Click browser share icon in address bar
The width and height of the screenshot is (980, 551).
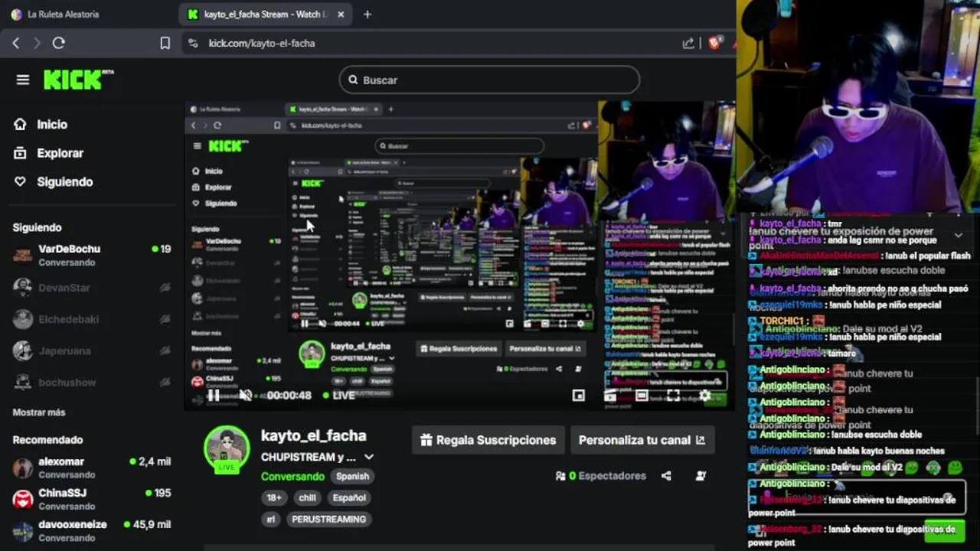tap(688, 44)
